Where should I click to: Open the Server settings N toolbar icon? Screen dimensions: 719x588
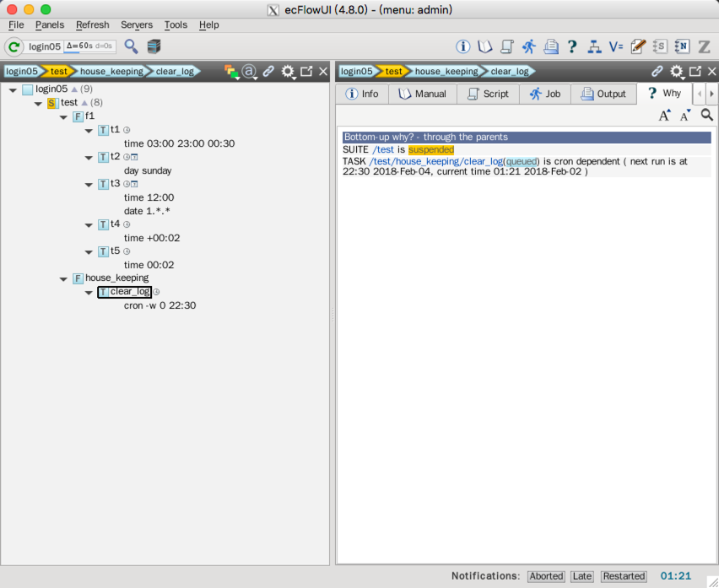click(x=682, y=46)
